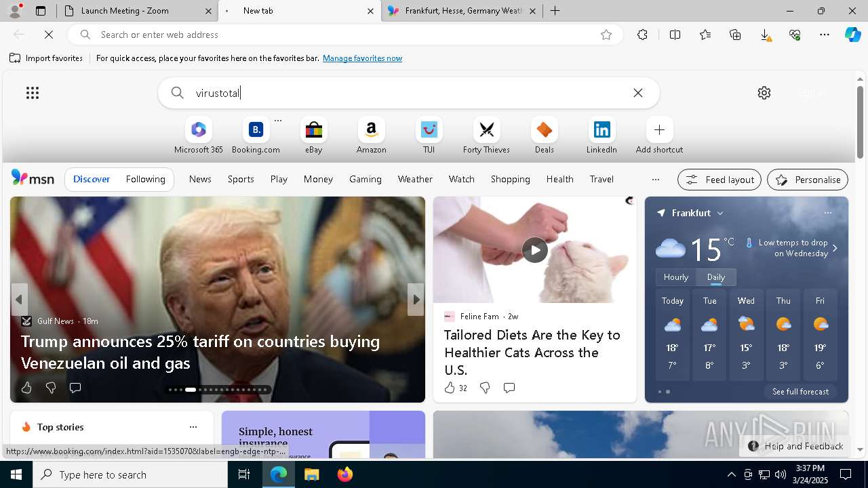868x488 pixels.
Task: Go to next carousel story
Action: (416, 300)
